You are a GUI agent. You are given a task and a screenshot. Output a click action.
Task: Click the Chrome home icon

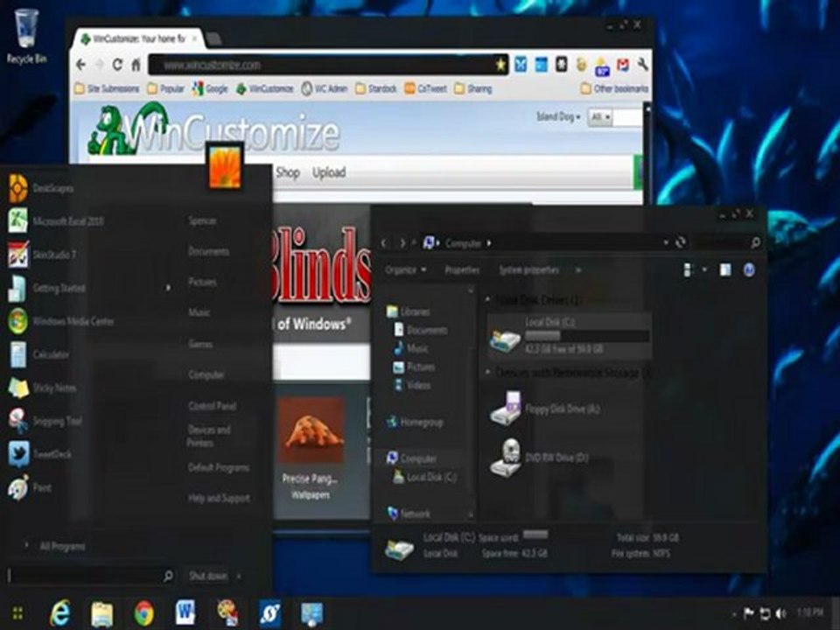[136, 65]
